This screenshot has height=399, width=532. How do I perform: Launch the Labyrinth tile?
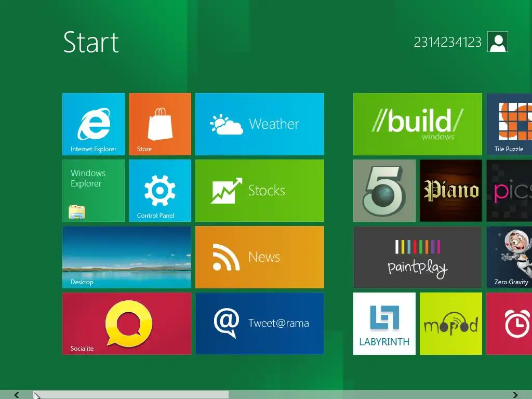coord(384,323)
